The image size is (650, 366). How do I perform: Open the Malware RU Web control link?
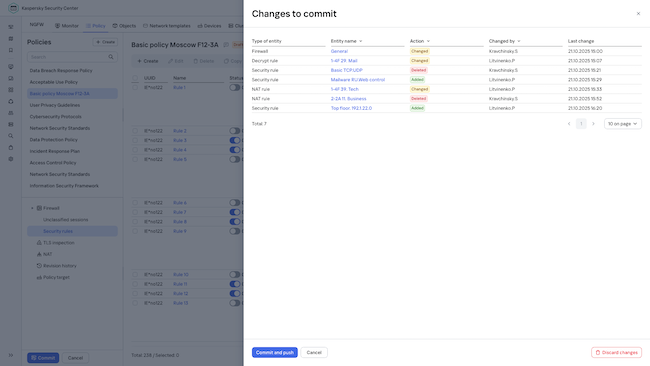pyautogui.click(x=358, y=80)
